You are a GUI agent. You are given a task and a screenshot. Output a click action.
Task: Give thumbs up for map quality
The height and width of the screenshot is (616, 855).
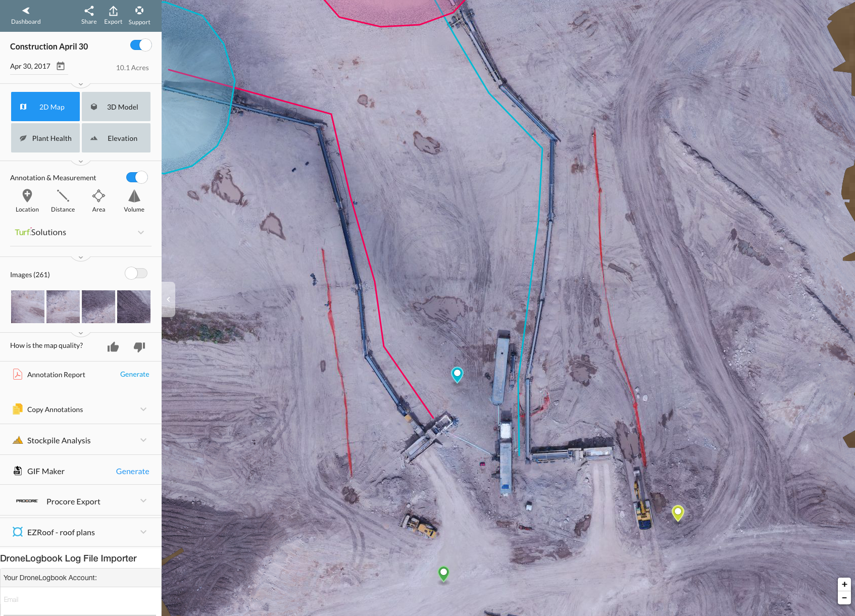tap(113, 347)
